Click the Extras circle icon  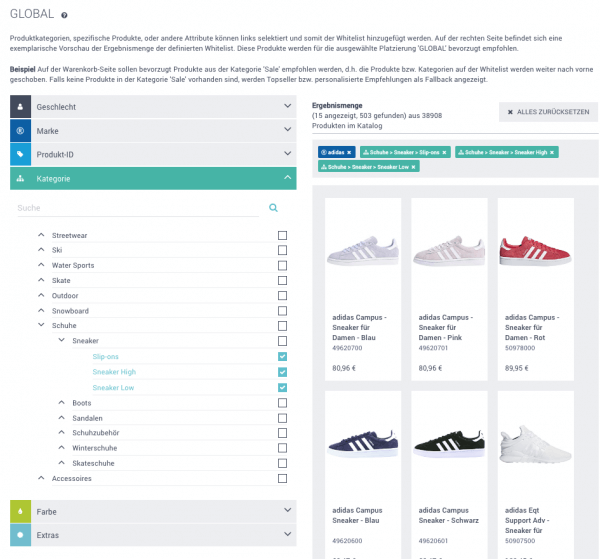(20, 535)
